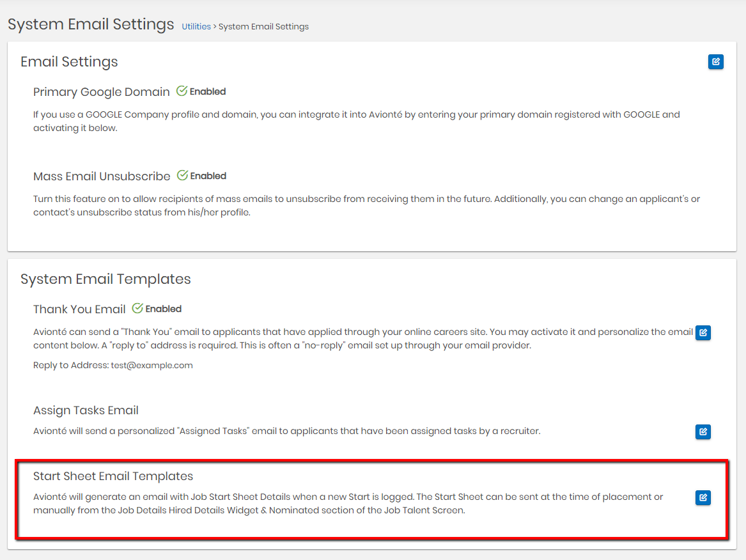The width and height of the screenshot is (746, 560).
Task: Click the Primary Google Domain heading
Action: click(102, 92)
